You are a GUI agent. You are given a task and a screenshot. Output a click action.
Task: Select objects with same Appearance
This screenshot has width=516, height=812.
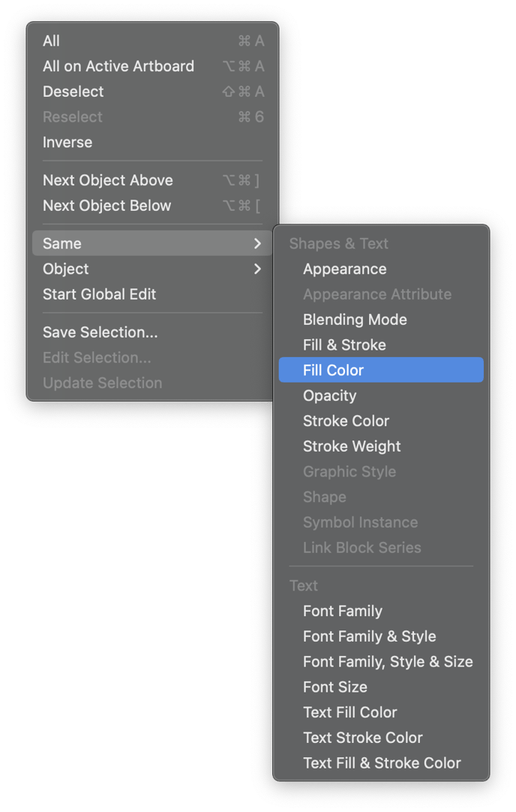tap(345, 269)
